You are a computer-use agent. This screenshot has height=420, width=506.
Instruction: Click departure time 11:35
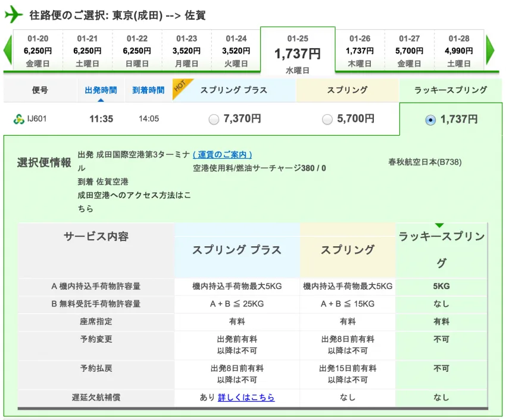(x=101, y=119)
